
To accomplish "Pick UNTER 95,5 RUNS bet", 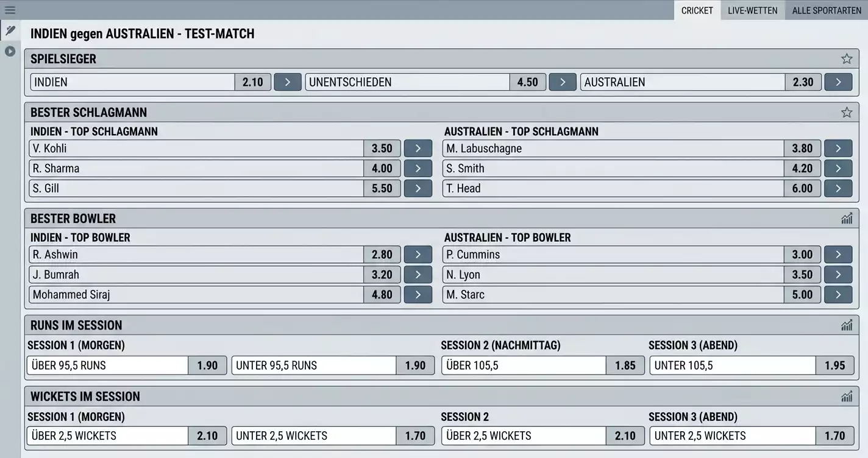I will 333,365.
